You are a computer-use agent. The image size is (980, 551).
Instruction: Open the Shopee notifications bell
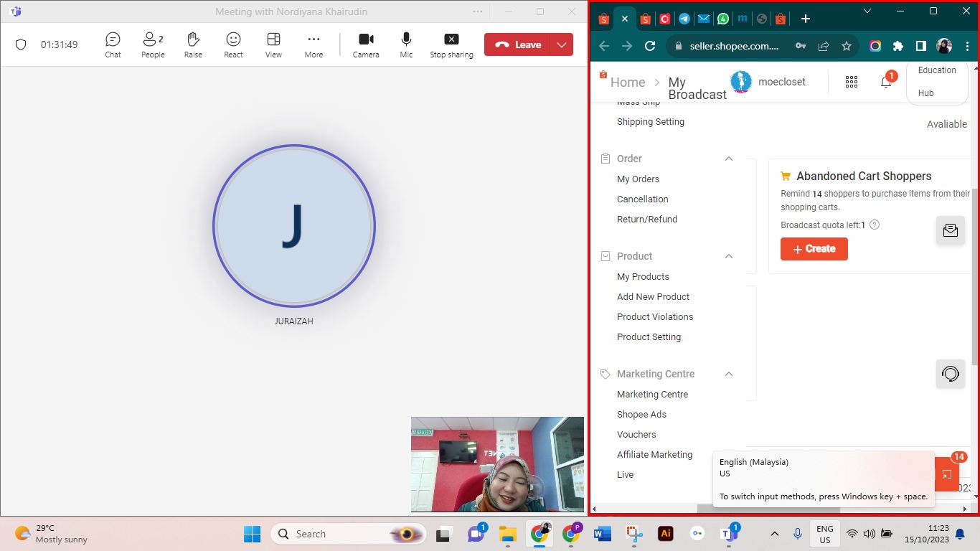886,82
